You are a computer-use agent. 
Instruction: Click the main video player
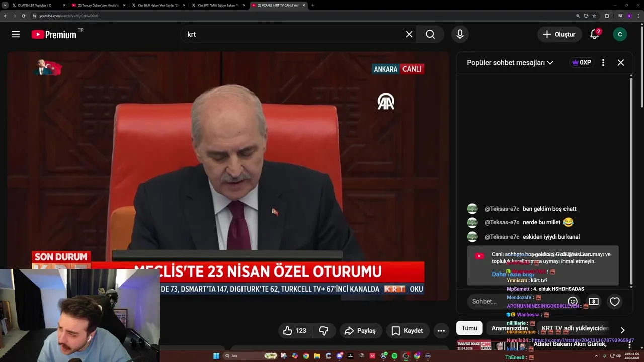[228, 176]
